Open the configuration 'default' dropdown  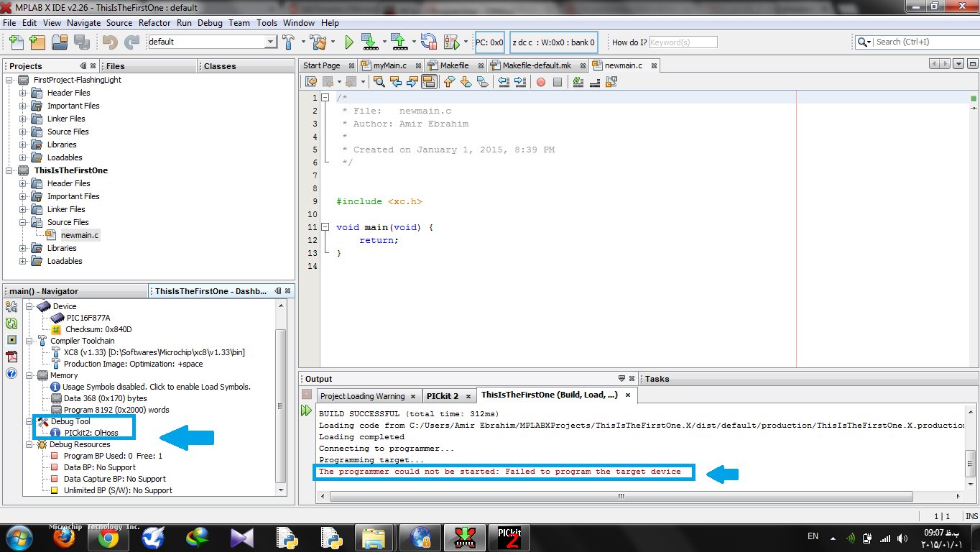point(271,42)
